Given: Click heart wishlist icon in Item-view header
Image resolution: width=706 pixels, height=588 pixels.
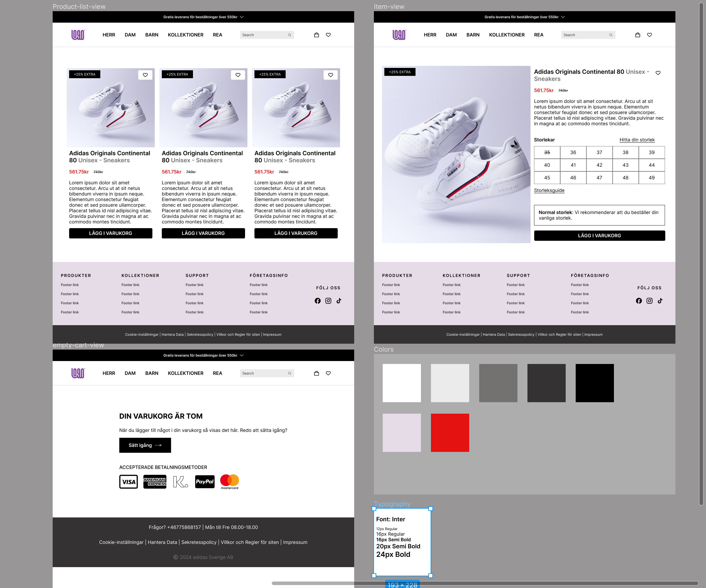Looking at the screenshot, I should [x=650, y=35].
